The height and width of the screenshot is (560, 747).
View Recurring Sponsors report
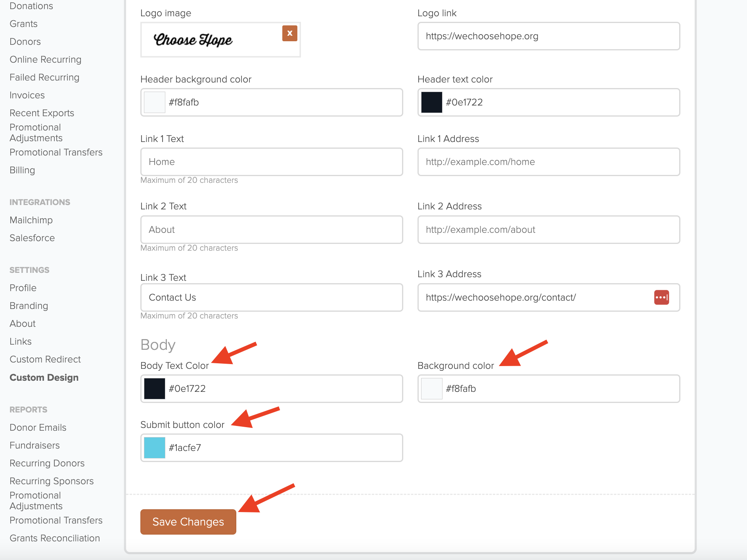coord(52,481)
